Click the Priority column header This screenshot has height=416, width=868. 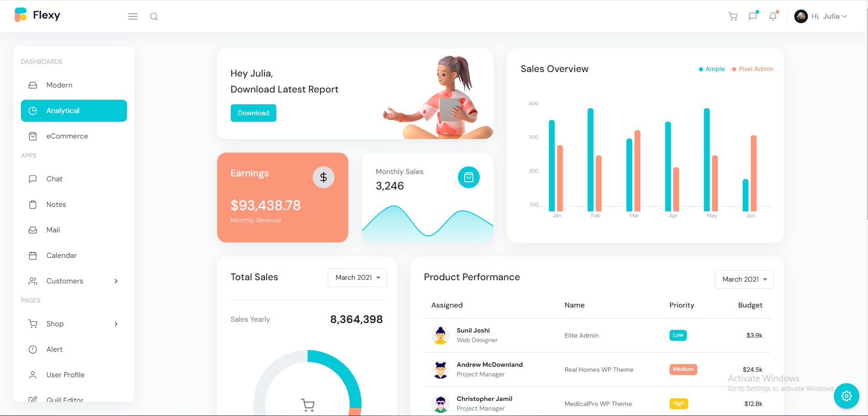pos(682,305)
